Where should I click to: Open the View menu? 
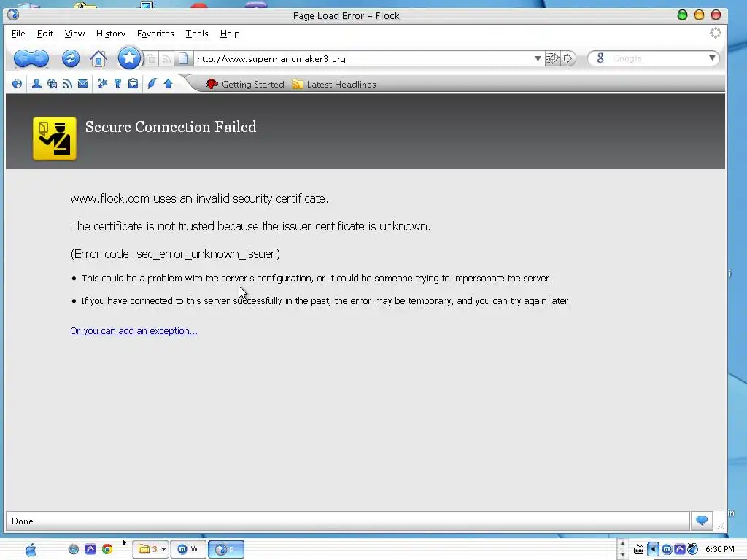pyautogui.click(x=74, y=34)
